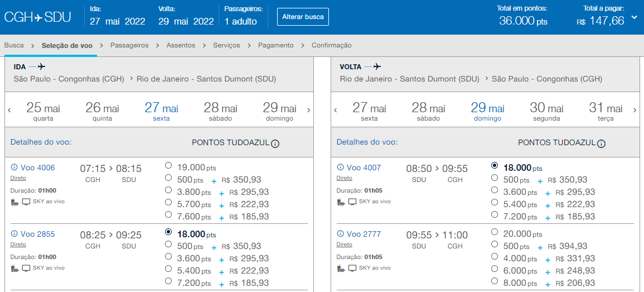Select 18.000 pts option for Voo 2855

[168, 232]
